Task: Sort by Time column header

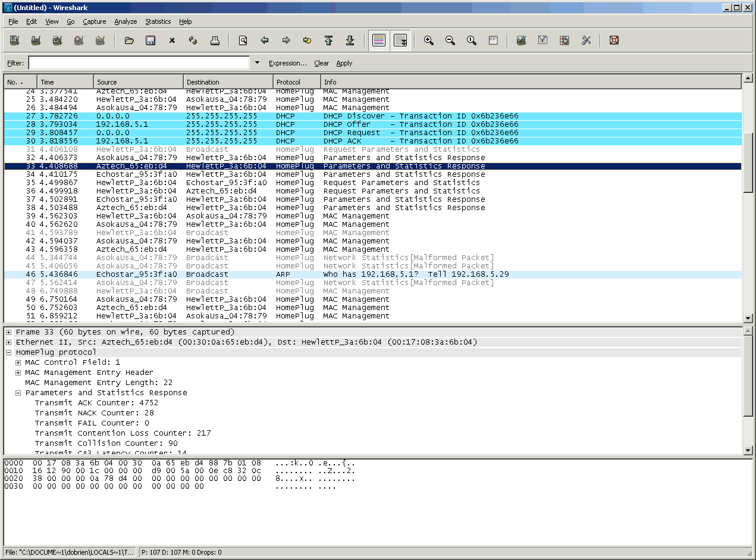Action: (x=65, y=82)
